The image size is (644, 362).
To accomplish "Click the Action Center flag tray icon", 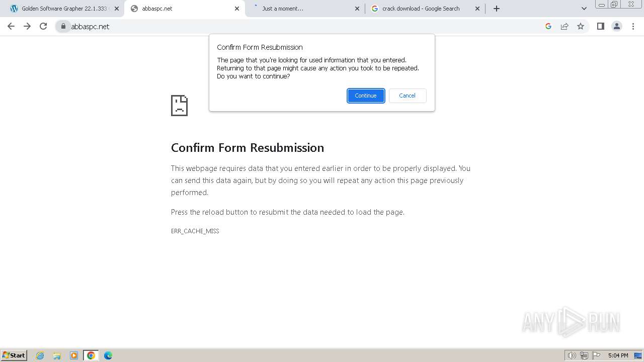I will pos(596,355).
